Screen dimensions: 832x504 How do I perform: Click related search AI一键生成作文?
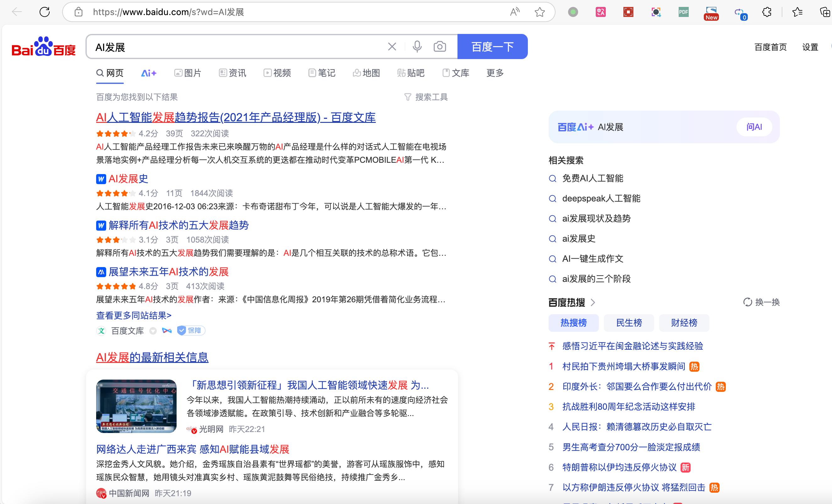point(593,259)
